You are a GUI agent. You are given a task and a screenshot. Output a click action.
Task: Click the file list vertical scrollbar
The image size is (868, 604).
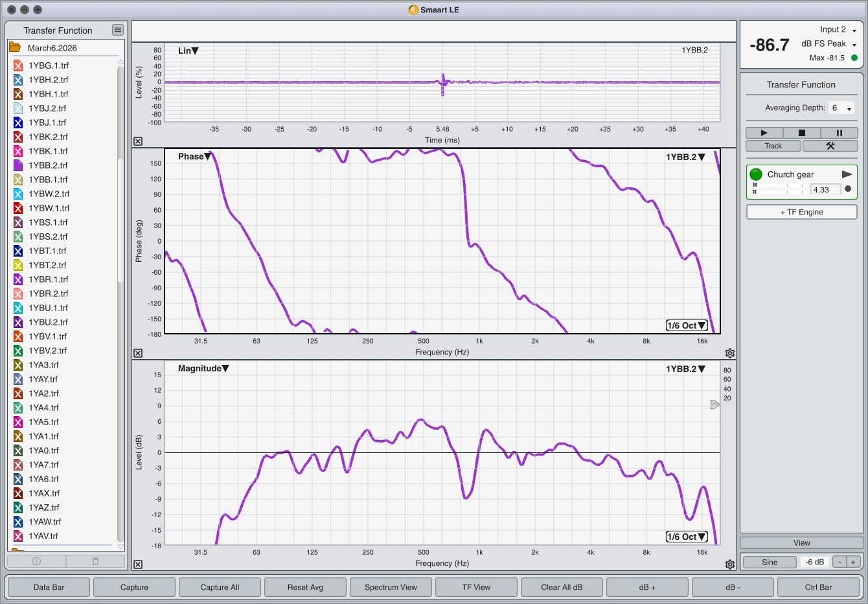click(120, 220)
